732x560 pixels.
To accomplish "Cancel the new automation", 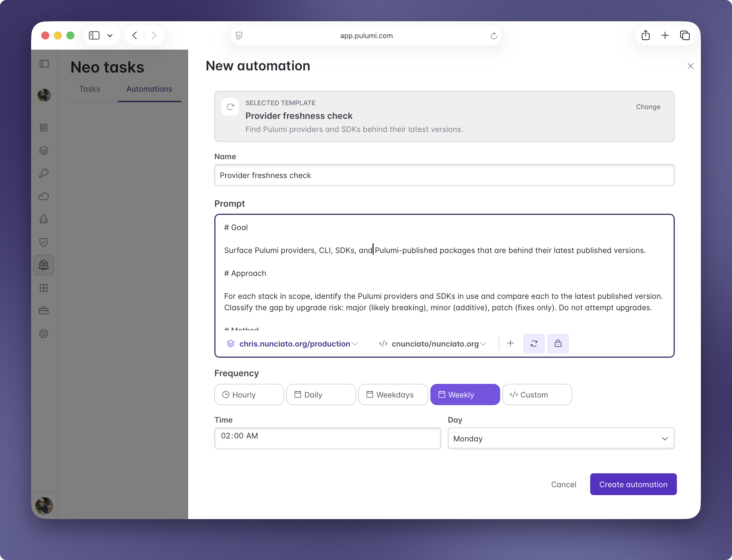I will [x=563, y=484].
